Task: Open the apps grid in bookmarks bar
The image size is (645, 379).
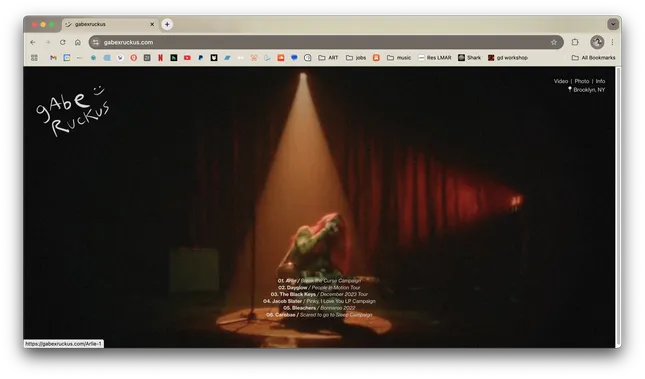Action: click(x=34, y=58)
